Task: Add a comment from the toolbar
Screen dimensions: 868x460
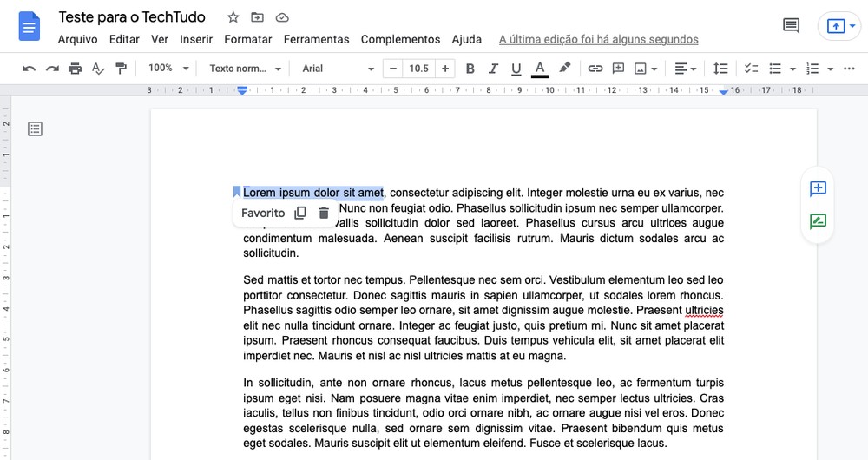Action: coord(618,69)
